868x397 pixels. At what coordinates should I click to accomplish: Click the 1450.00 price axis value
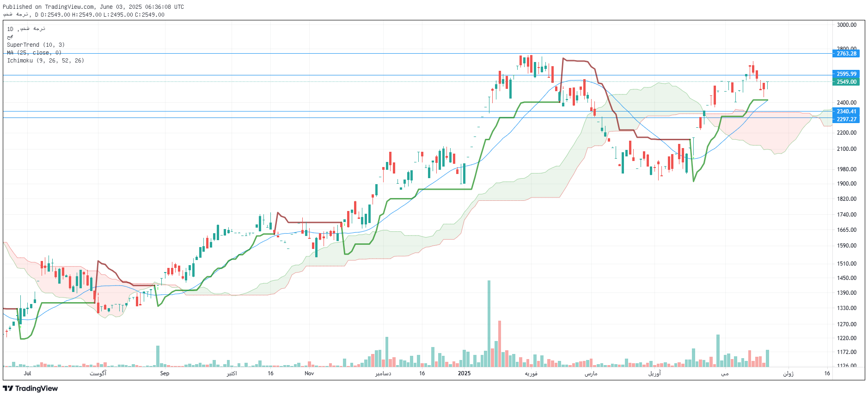tap(847, 278)
